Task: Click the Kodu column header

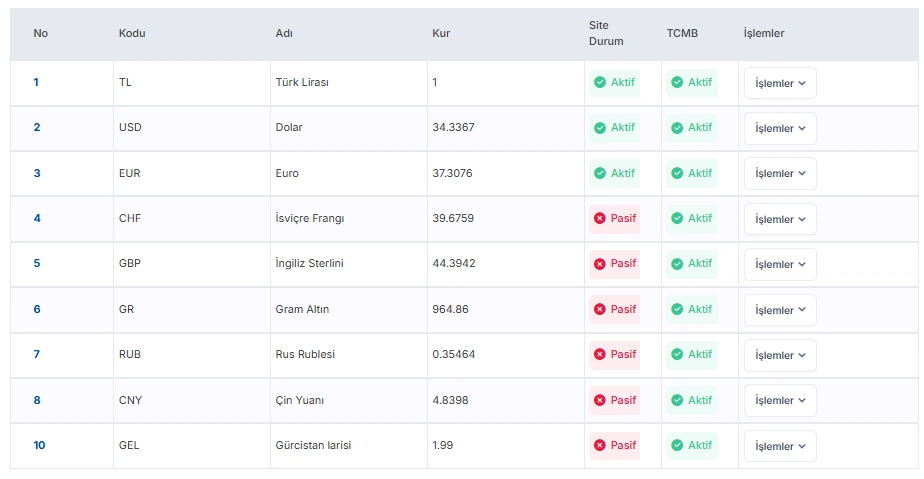Action: click(x=132, y=34)
